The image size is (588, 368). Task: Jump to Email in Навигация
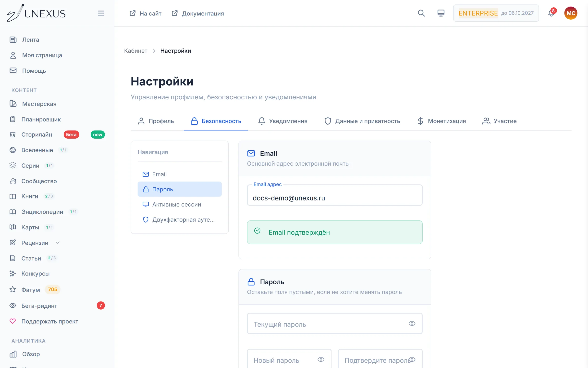180,174
